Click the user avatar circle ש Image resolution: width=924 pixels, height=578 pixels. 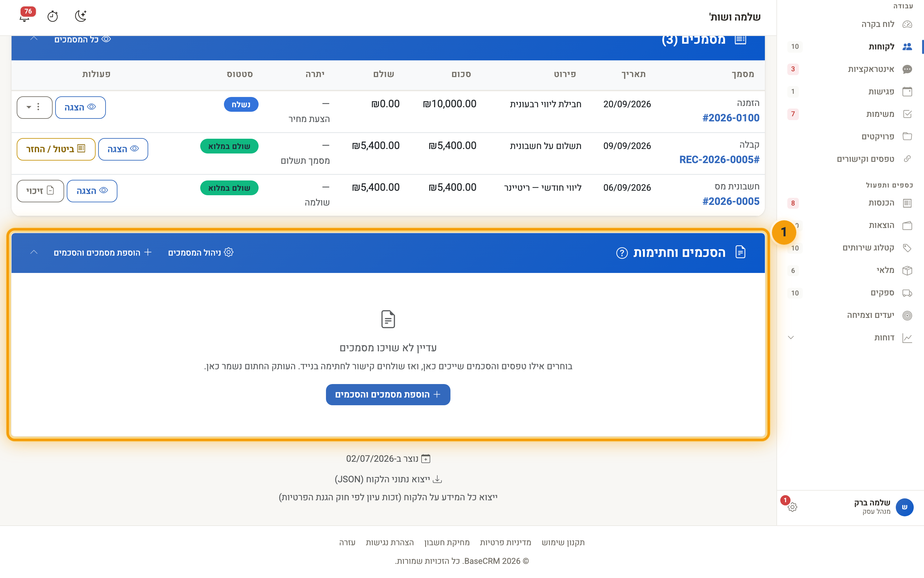click(904, 507)
